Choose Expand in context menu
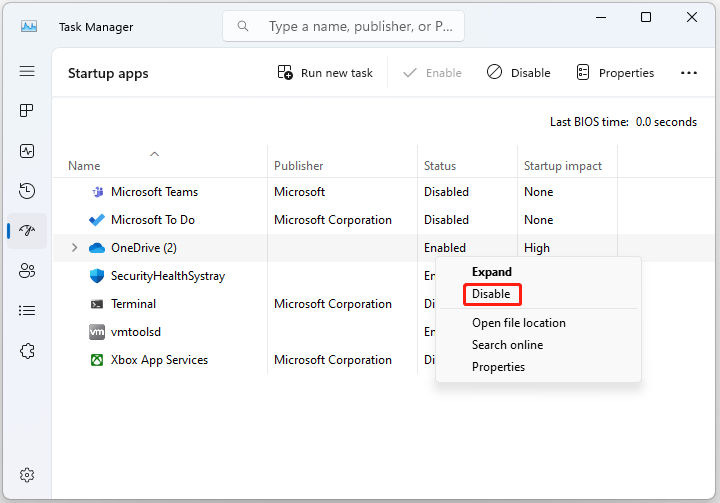 (492, 272)
